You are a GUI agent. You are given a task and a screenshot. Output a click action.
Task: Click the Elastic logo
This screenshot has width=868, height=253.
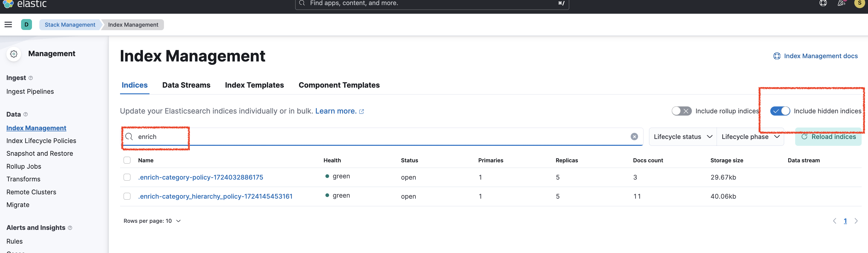click(8, 3)
